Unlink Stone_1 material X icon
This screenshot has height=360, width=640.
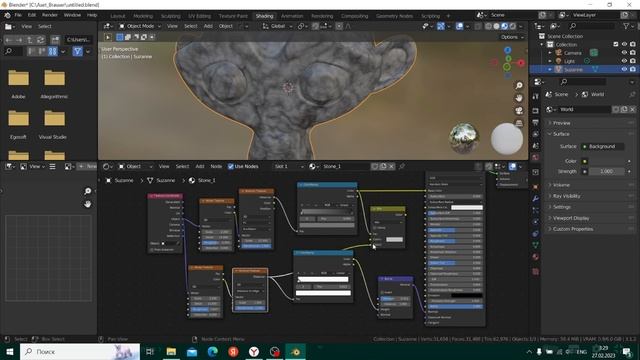pos(391,166)
